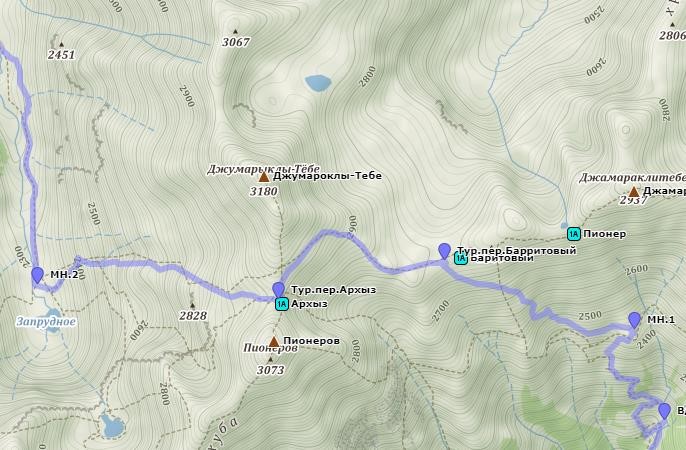Click the small blue lake below 3067
686x450 pixels.
318,83
